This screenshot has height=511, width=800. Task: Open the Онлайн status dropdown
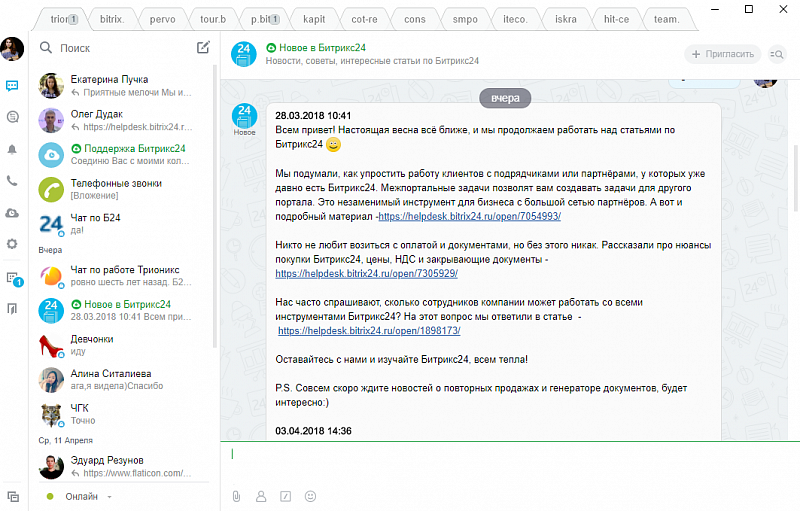pyautogui.click(x=79, y=496)
